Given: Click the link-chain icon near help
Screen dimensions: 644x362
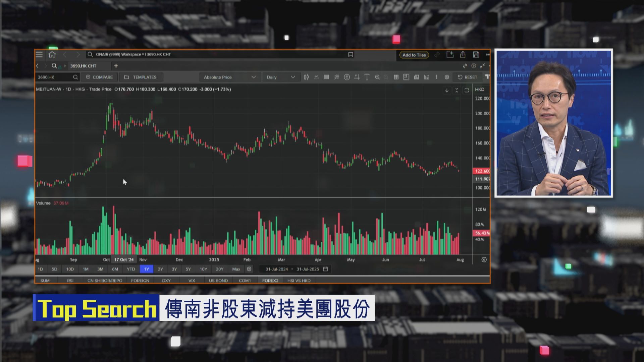Looking at the screenshot, I should [465, 66].
